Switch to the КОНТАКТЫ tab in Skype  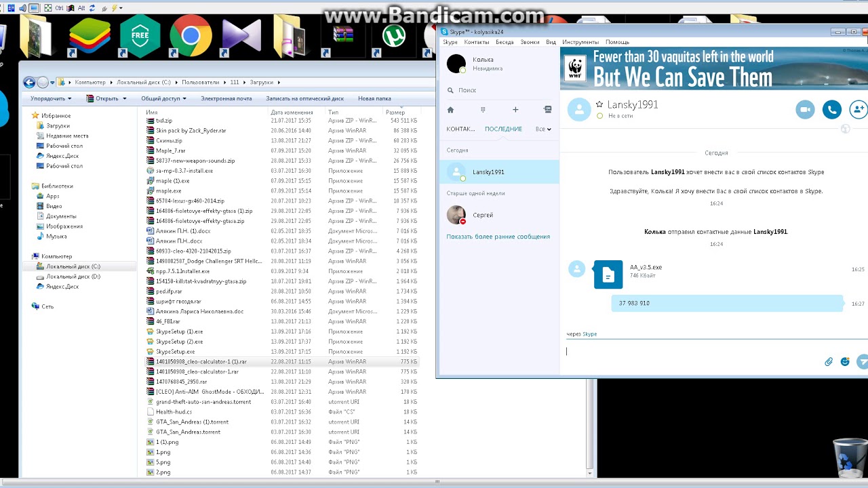tap(460, 129)
